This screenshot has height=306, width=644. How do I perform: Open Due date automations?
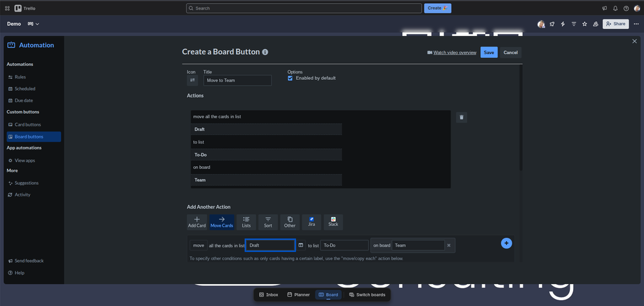(24, 100)
